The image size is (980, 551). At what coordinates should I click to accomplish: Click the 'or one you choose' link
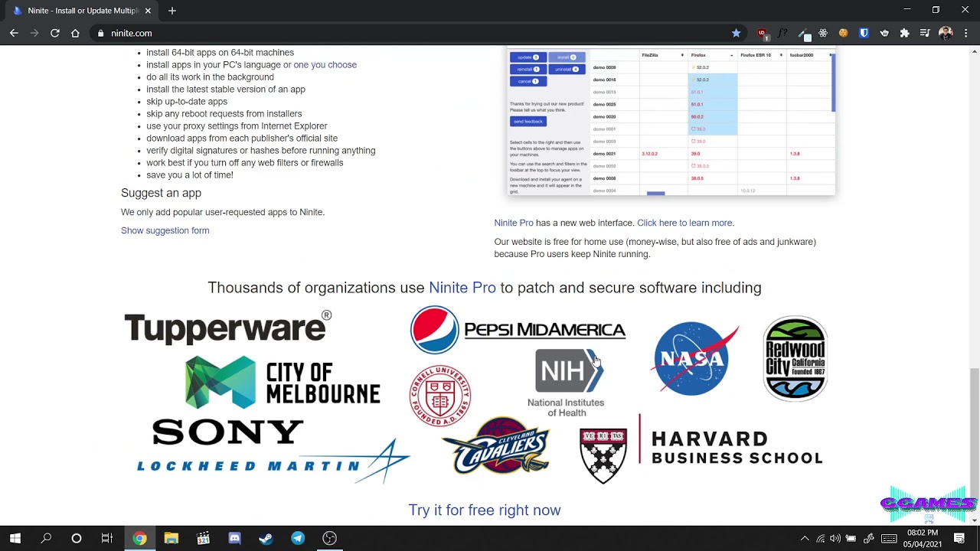[320, 65]
